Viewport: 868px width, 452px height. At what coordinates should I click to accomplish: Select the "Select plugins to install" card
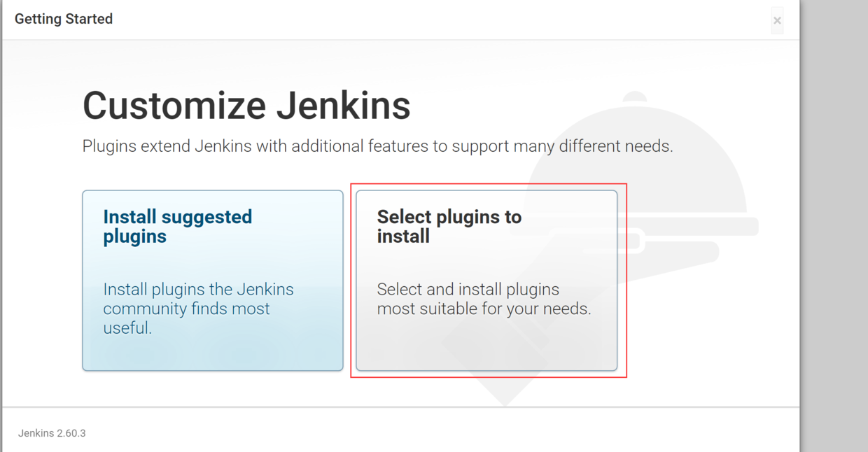(x=486, y=280)
